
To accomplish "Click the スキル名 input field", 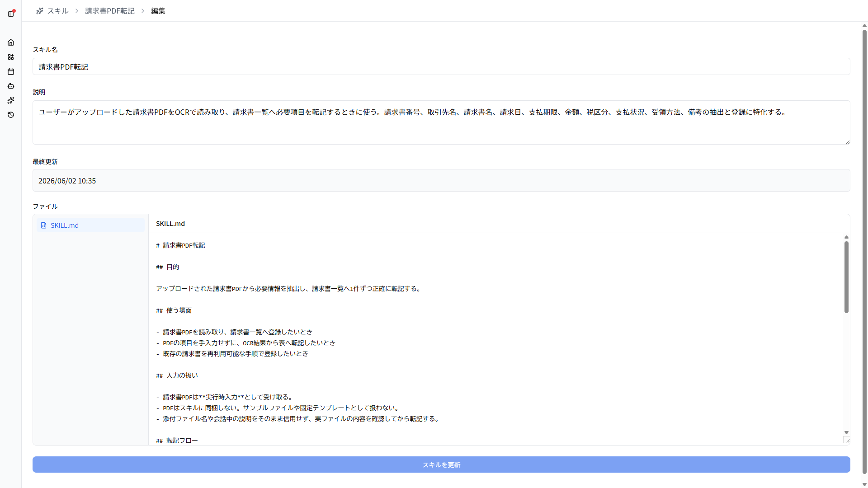I will [441, 67].
